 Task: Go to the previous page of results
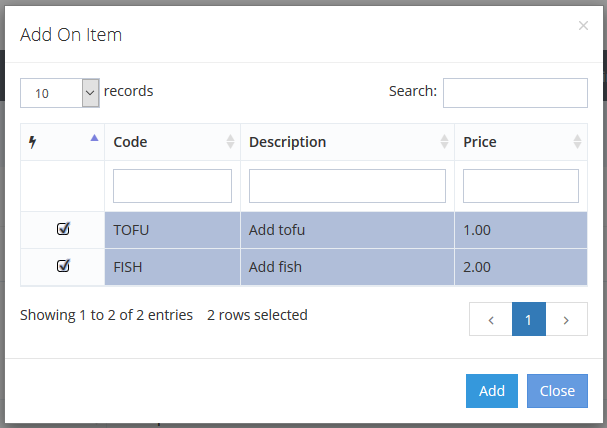tap(490, 320)
